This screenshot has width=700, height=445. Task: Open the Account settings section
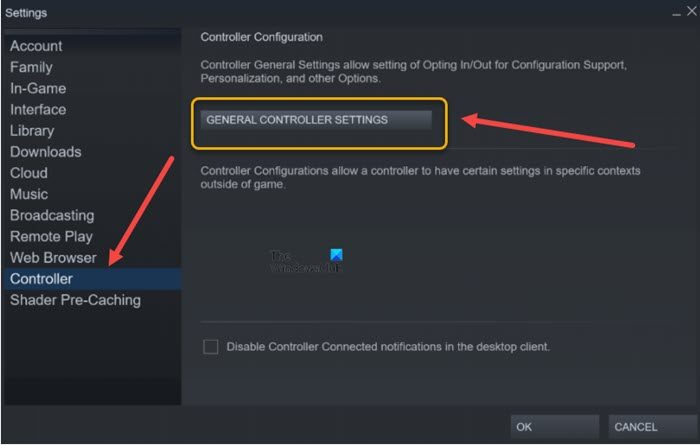[x=36, y=46]
